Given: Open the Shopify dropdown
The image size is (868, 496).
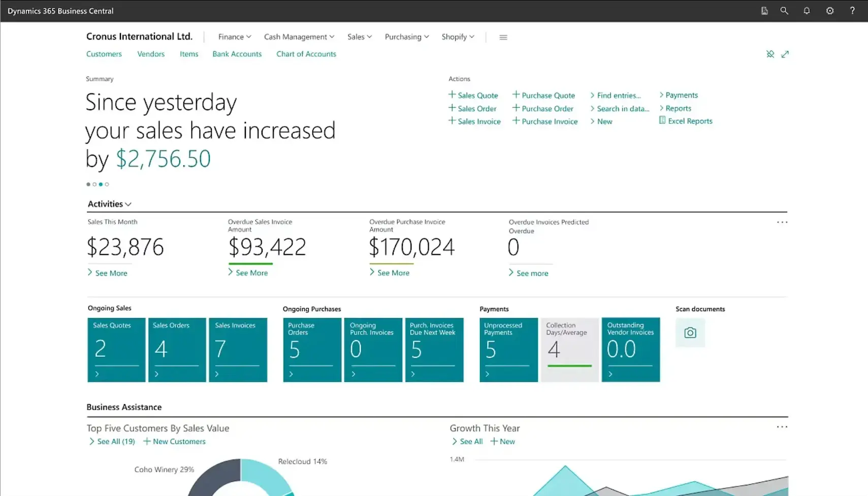Looking at the screenshot, I should click(x=457, y=37).
